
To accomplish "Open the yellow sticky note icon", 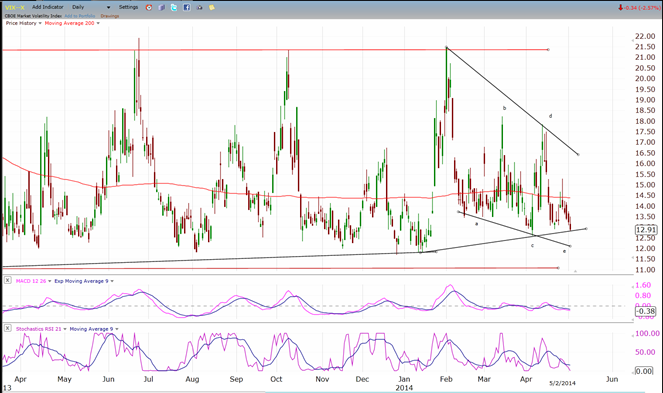I will click(x=211, y=8).
